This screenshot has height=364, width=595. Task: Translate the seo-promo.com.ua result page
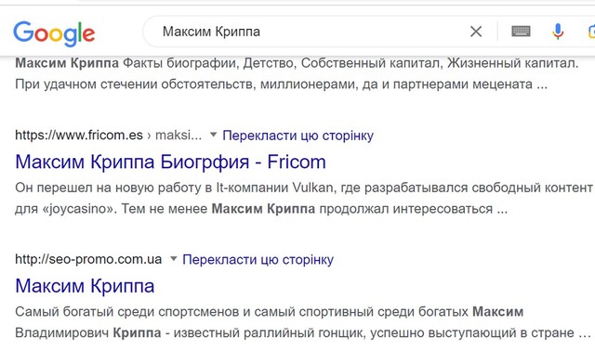pos(258,259)
